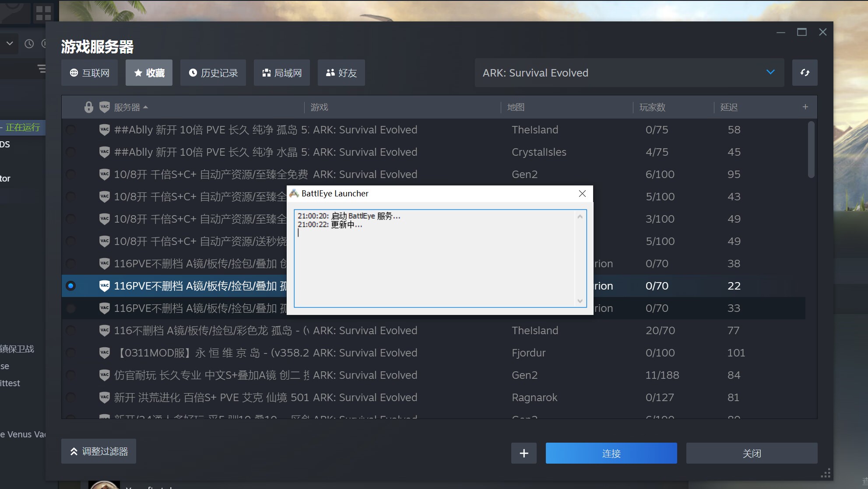Switch to the 收藏 favorites tab
Image resolution: width=868 pixels, height=489 pixels.
[x=149, y=73]
